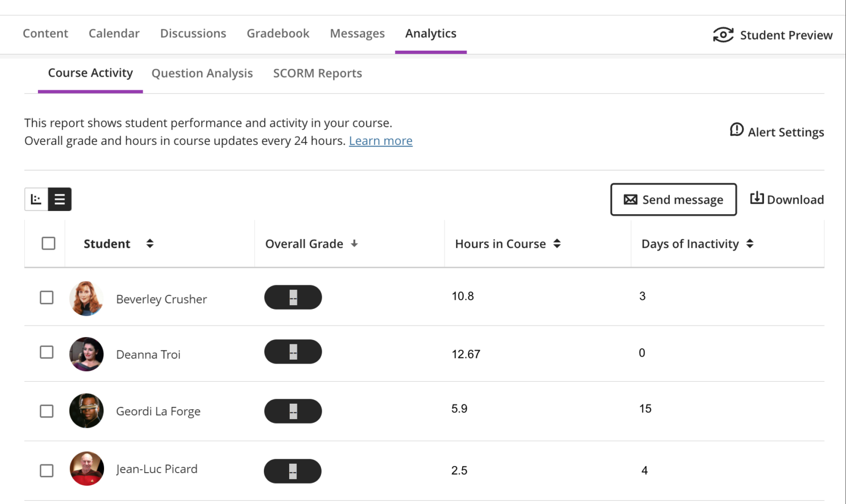The width and height of the screenshot is (846, 504).
Task: Select Deanna Troi's row checkbox
Action: [47, 352]
